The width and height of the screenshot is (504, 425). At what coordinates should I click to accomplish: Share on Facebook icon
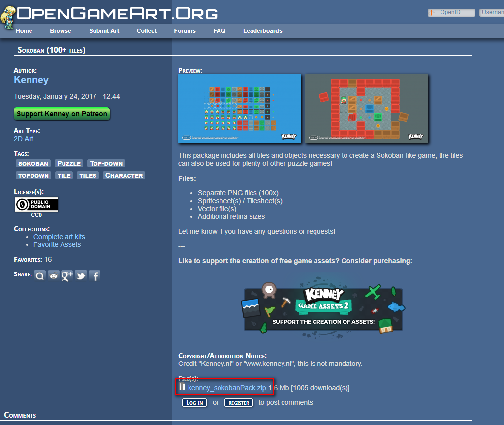pyautogui.click(x=95, y=275)
